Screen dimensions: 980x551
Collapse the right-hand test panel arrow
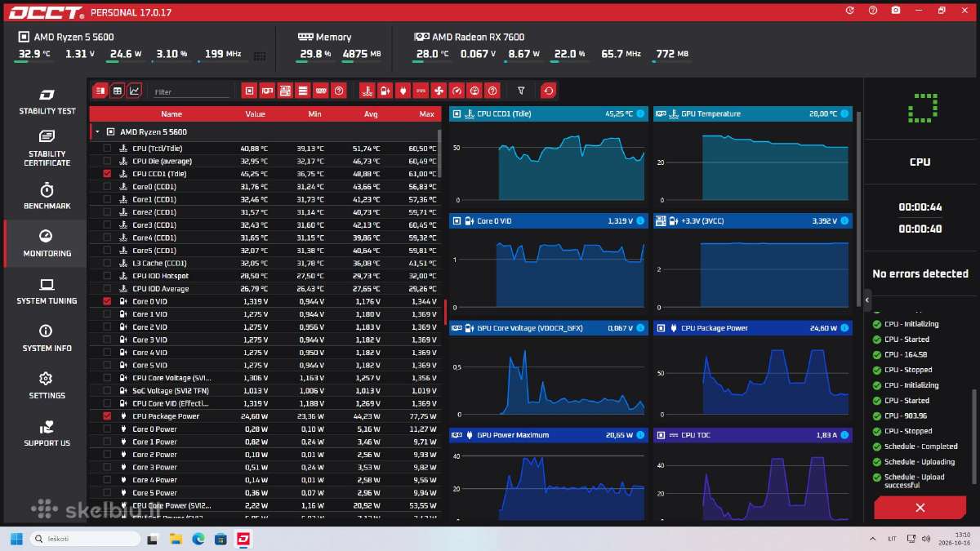(x=867, y=300)
